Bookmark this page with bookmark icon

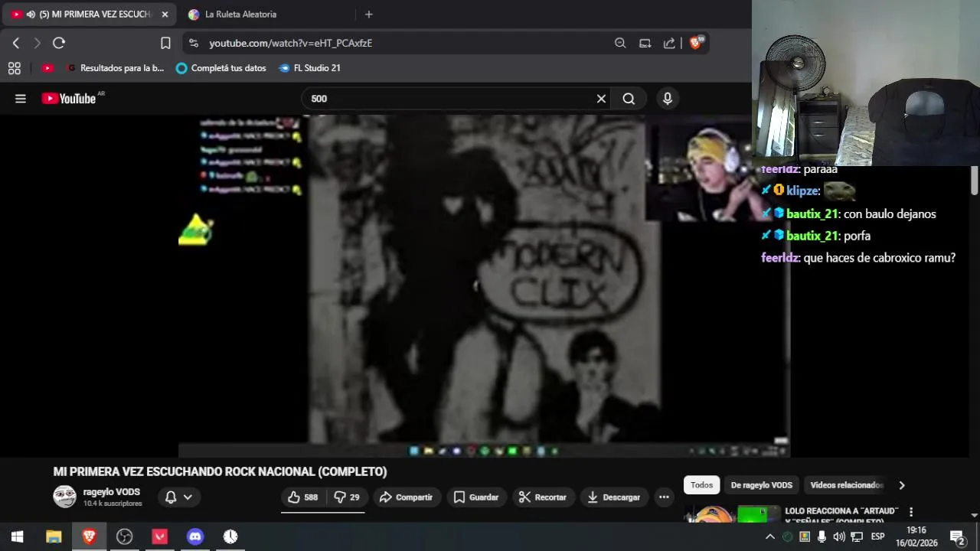click(165, 43)
